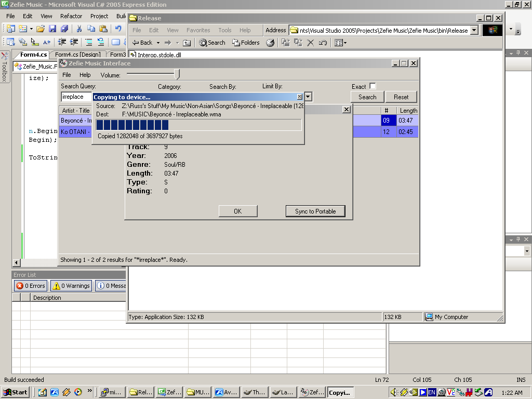Toggle the 0 Errors filter button
The image size is (532, 399).
coord(31,286)
